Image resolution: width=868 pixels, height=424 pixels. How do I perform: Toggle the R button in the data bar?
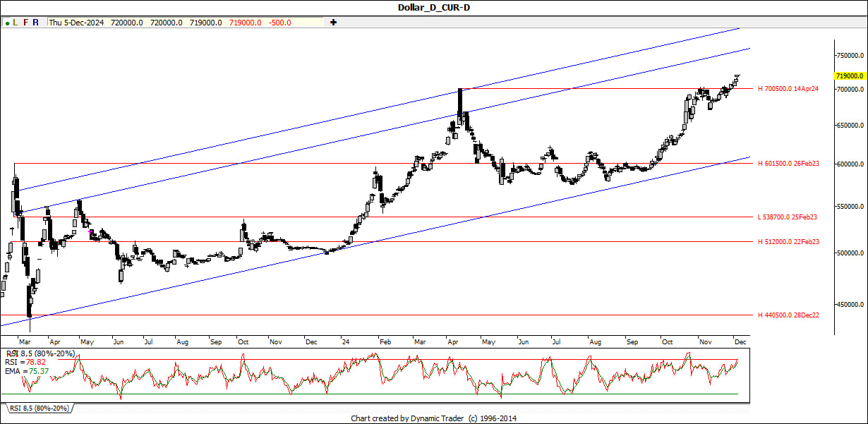pyautogui.click(x=36, y=23)
